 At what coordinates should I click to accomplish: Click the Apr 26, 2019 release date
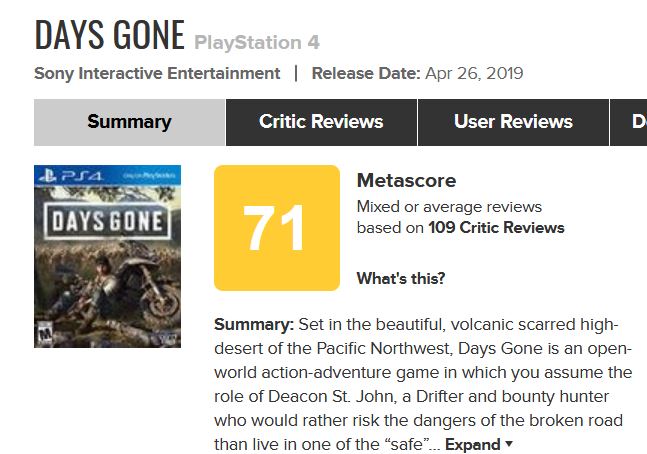[474, 73]
